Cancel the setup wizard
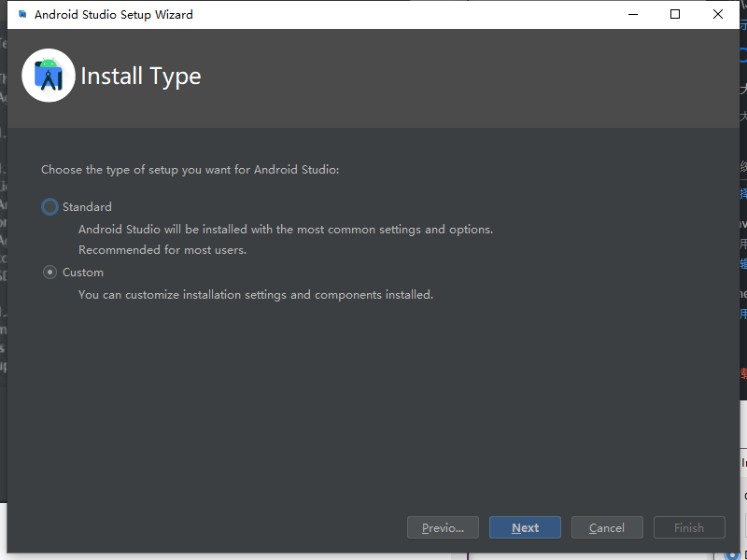This screenshot has height=560, width=747. click(607, 527)
